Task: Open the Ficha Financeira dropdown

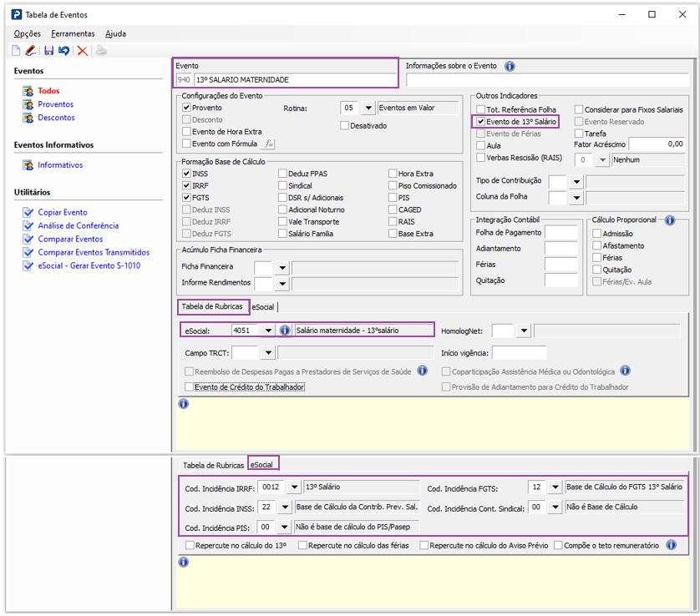Action: click(x=282, y=268)
